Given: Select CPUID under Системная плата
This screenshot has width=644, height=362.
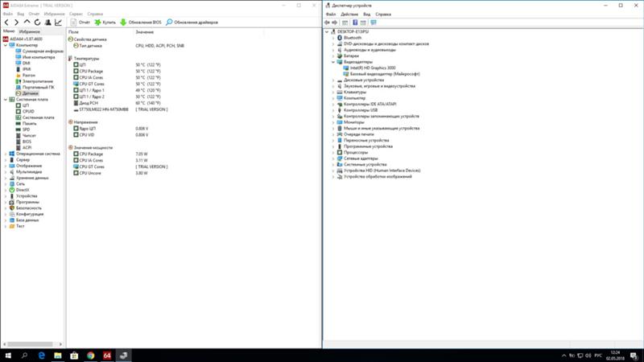Looking at the screenshot, I should pos(25,112).
